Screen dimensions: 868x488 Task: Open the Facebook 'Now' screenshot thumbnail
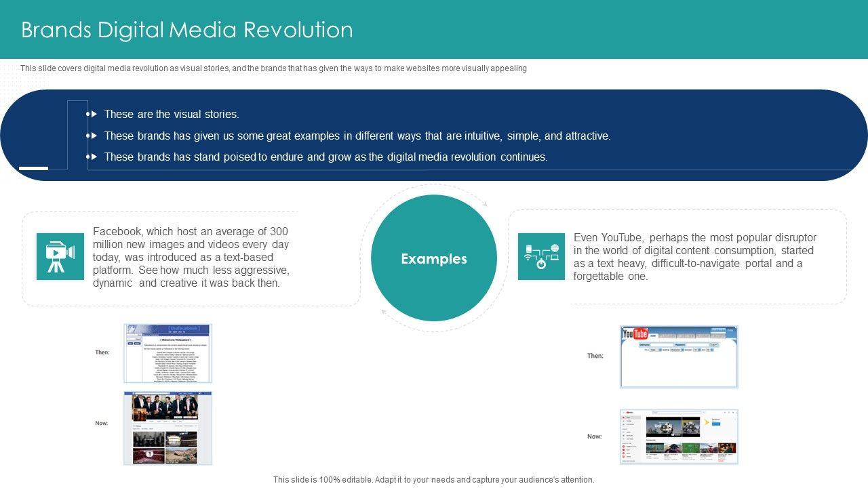[167, 428]
